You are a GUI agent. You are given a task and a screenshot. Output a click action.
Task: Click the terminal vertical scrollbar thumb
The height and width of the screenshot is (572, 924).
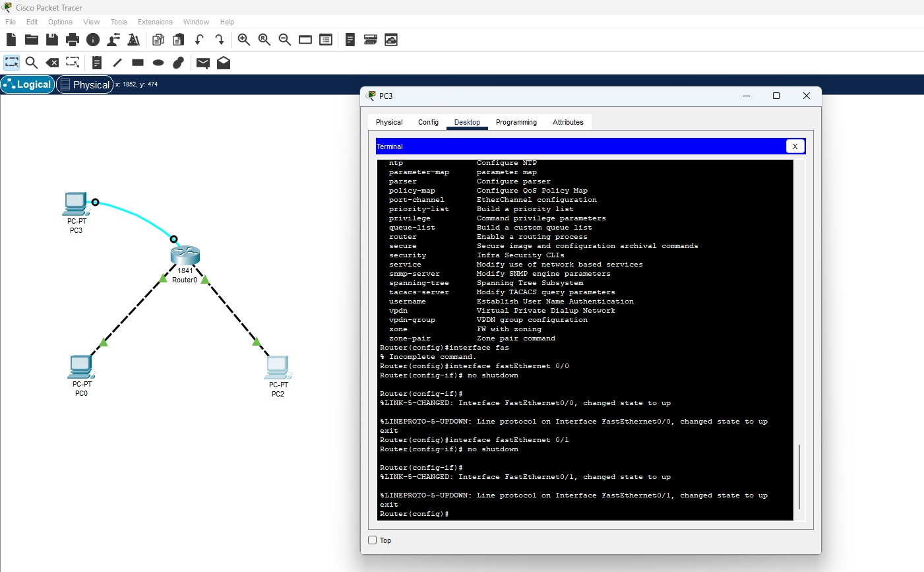click(799, 477)
